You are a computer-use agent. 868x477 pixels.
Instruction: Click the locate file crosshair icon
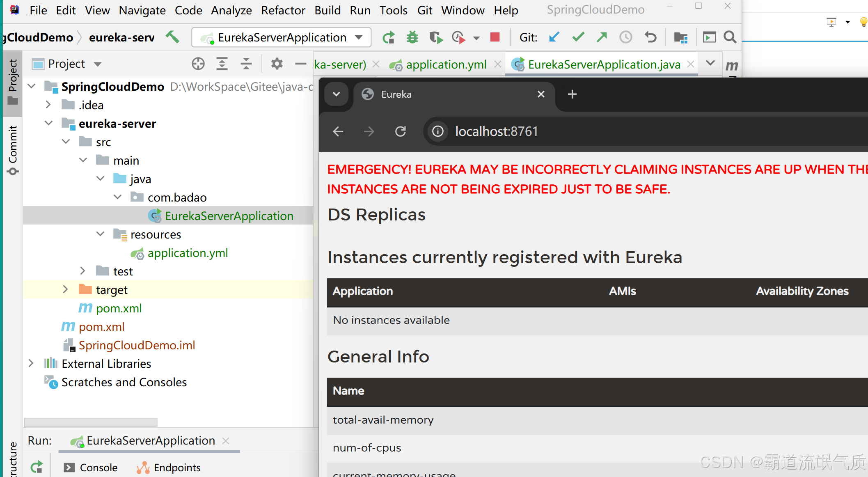(x=198, y=64)
